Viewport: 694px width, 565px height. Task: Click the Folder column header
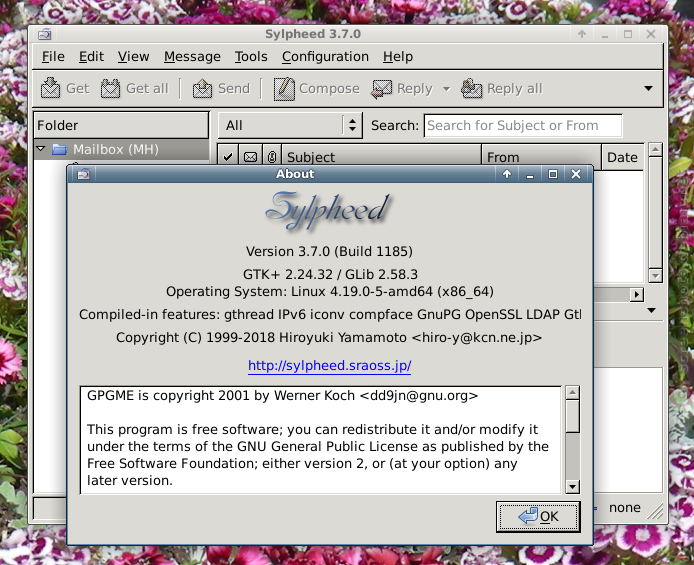click(121, 125)
